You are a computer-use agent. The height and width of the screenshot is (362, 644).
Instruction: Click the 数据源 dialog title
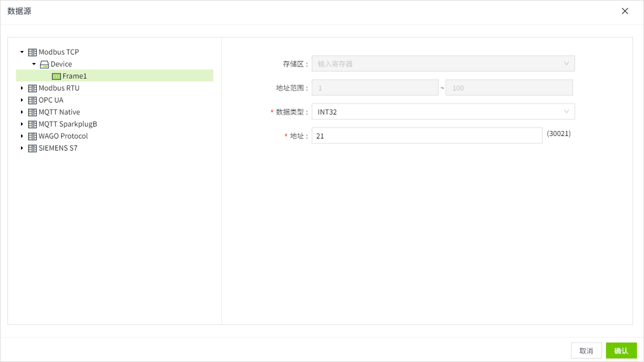(19, 11)
